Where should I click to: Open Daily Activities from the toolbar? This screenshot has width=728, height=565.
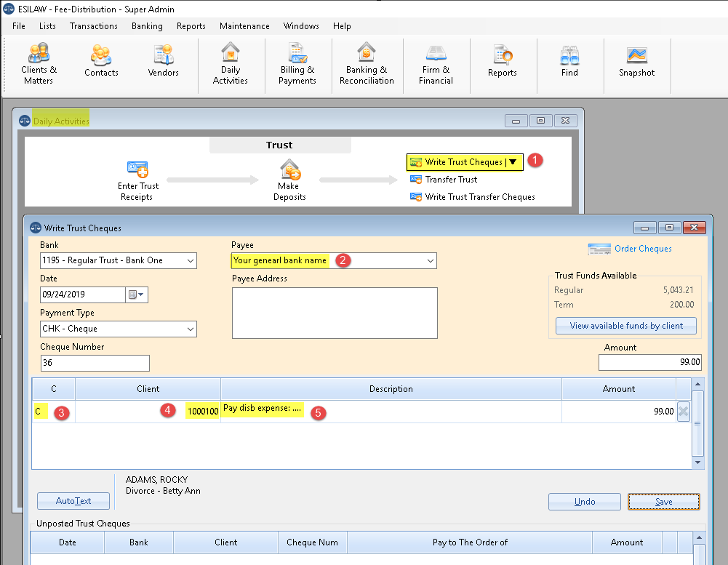231,63
